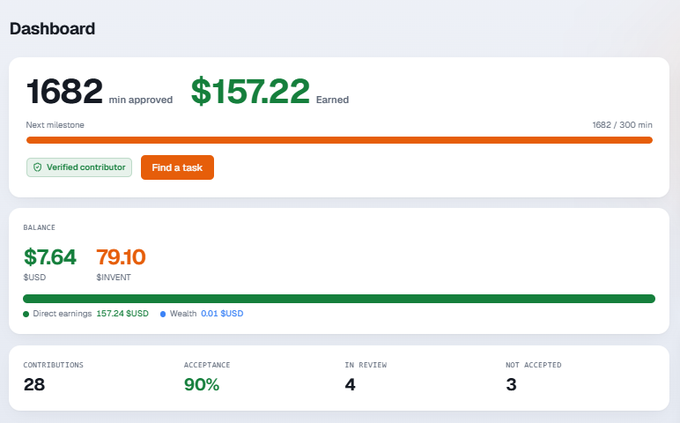Click the CONTRIBUTIONS stat label
The height and width of the screenshot is (423, 680).
53,365
